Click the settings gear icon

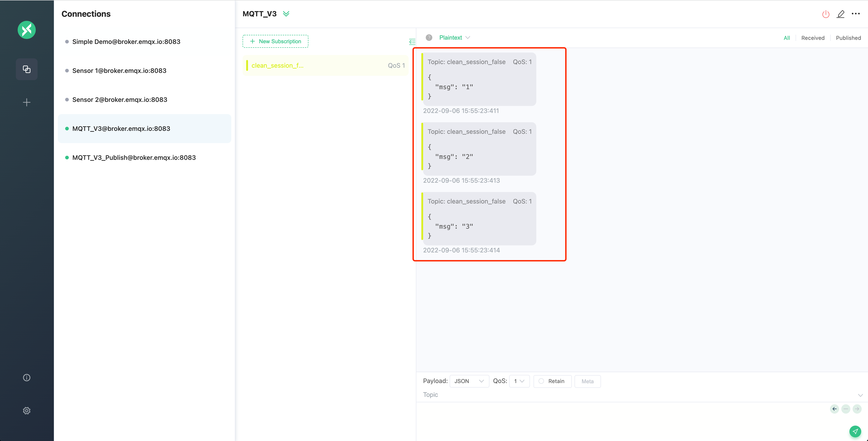27,410
